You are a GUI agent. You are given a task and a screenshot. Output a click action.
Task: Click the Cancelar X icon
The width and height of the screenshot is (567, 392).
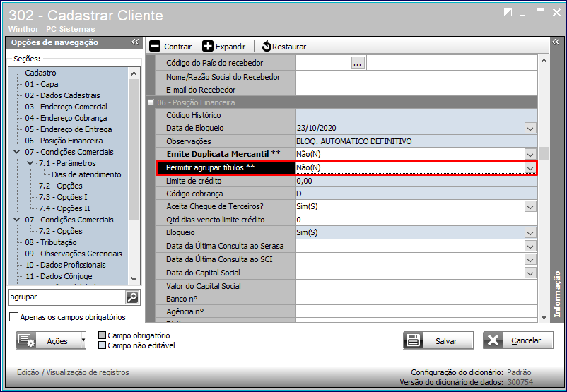[x=493, y=340]
